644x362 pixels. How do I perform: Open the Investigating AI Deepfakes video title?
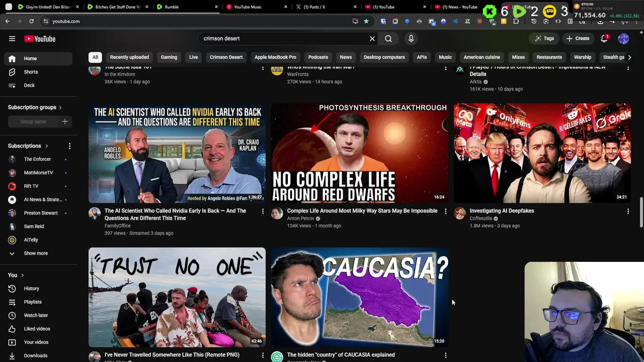(502, 211)
